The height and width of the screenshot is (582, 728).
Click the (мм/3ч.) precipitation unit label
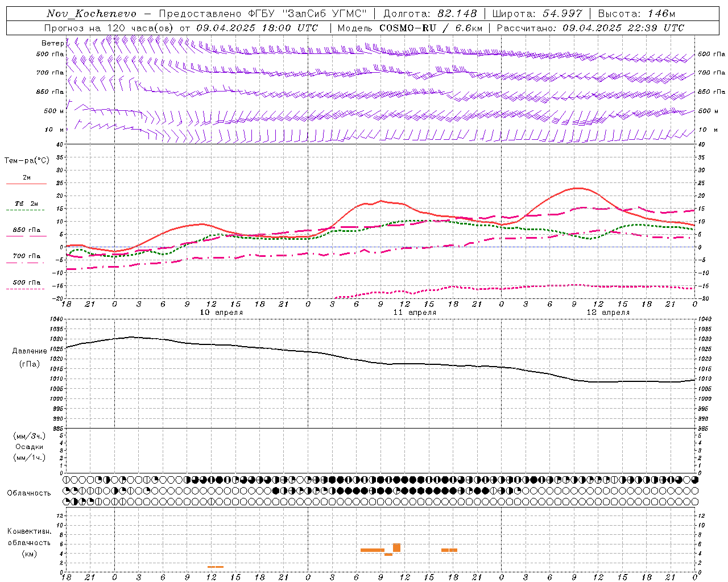click(x=30, y=436)
